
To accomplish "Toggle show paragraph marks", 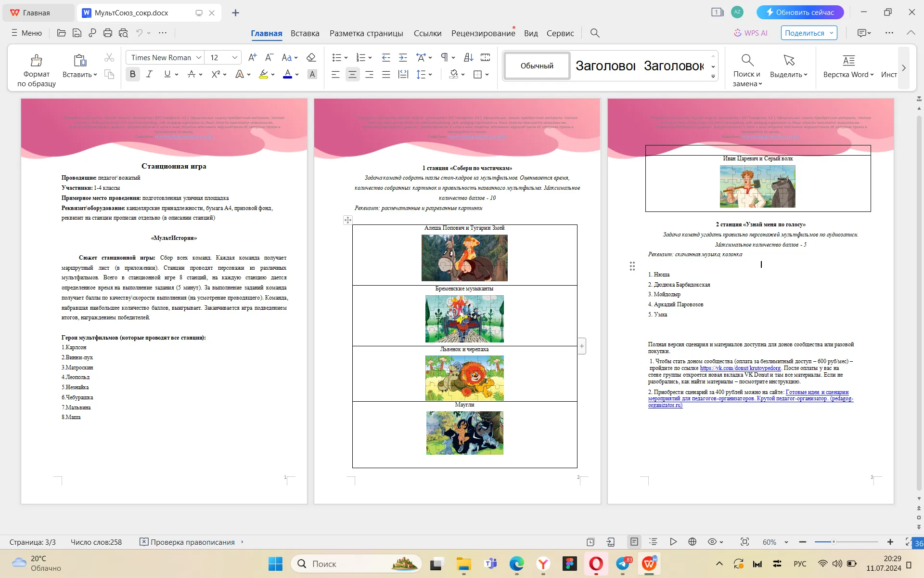I will pos(444,57).
